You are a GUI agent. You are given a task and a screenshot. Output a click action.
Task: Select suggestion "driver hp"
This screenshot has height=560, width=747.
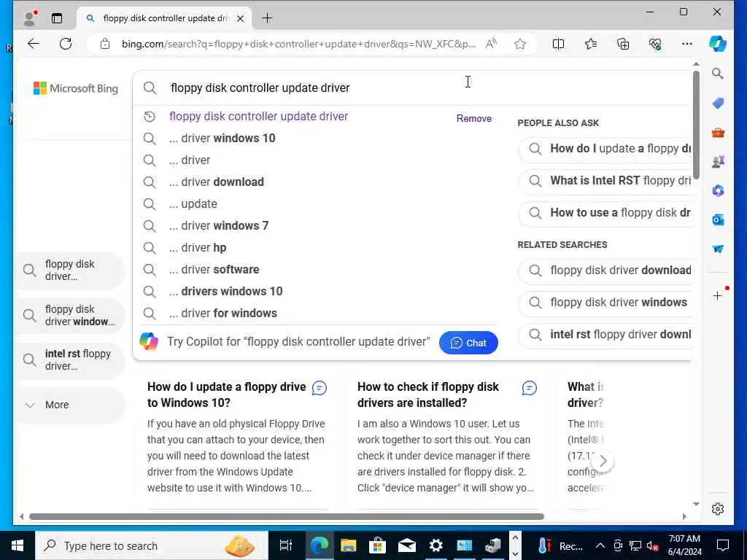[198, 248]
